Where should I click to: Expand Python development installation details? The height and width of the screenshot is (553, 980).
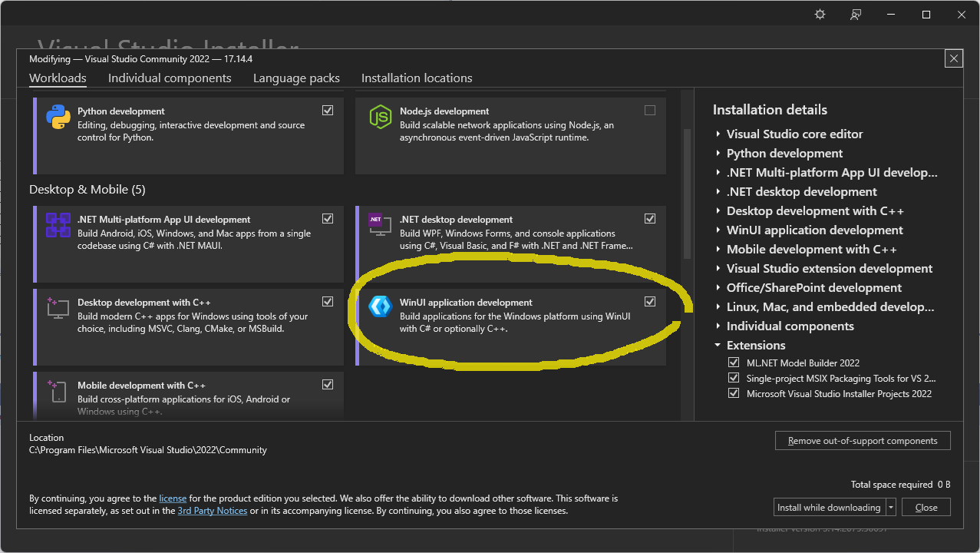pyautogui.click(x=718, y=153)
